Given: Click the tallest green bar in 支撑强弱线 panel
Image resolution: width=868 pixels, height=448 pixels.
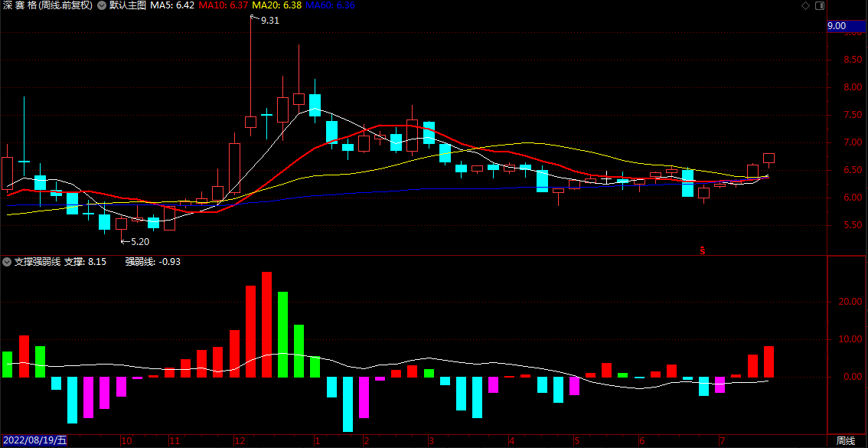Looking at the screenshot, I should point(283,335).
